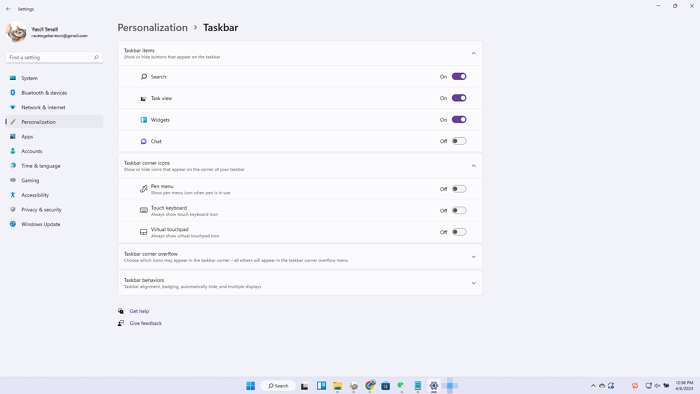The width and height of the screenshot is (700, 394).
Task: Click the Find a setting search box
Action: coord(54,58)
